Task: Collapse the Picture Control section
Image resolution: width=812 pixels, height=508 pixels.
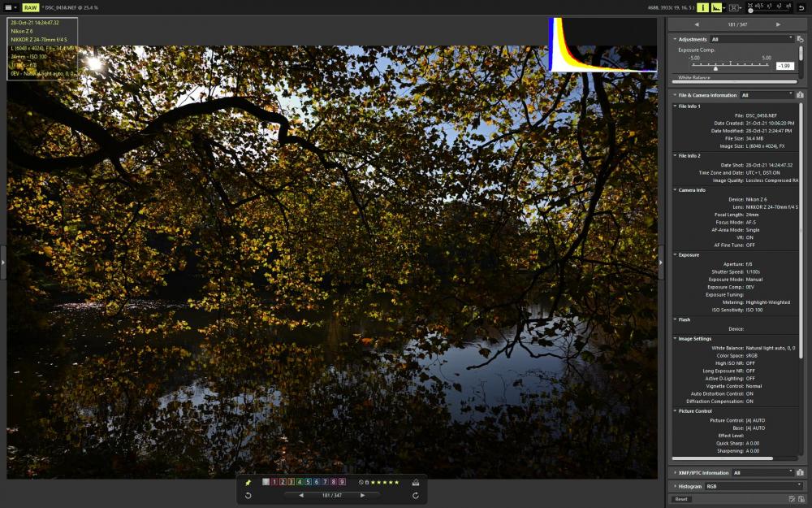Action: [675, 411]
